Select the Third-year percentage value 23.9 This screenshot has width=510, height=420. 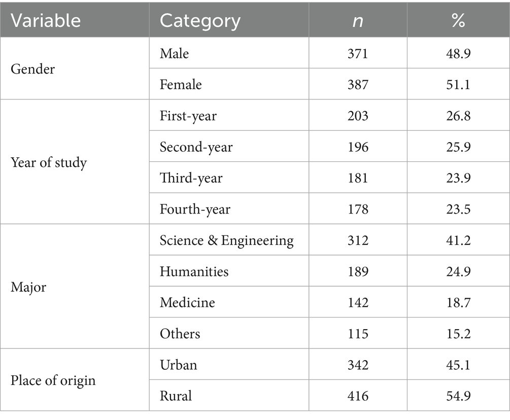click(458, 178)
